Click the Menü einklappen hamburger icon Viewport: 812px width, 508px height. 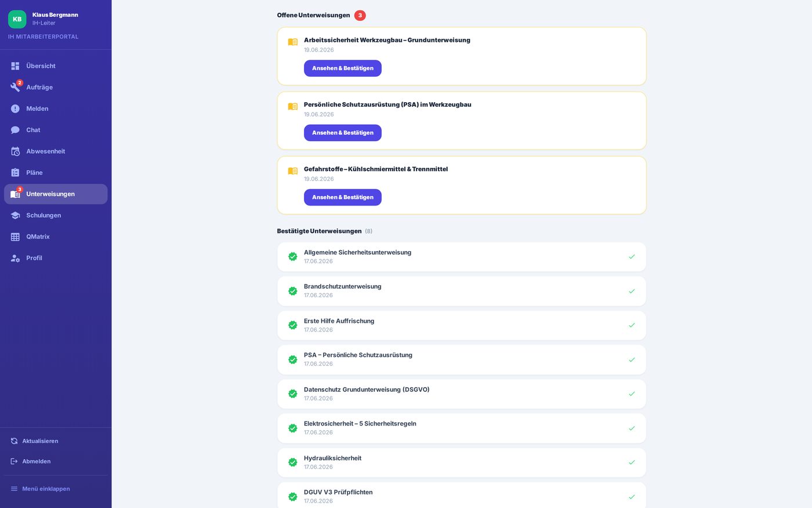(14, 489)
